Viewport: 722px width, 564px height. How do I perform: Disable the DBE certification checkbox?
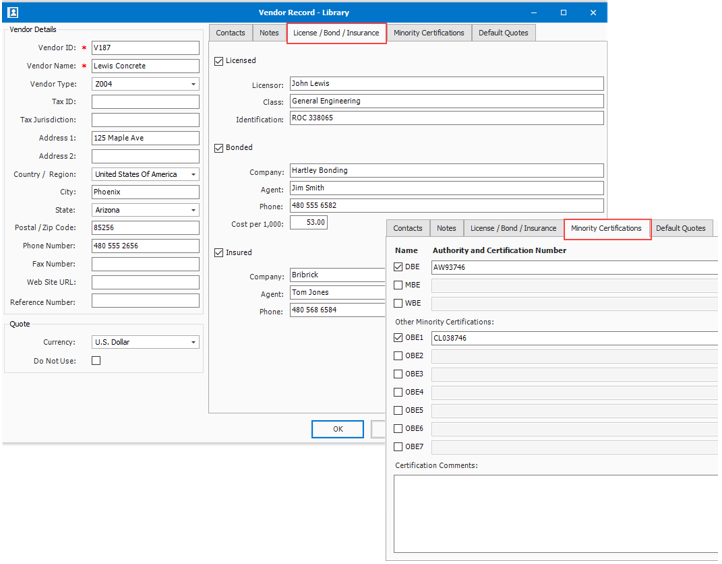[399, 267]
